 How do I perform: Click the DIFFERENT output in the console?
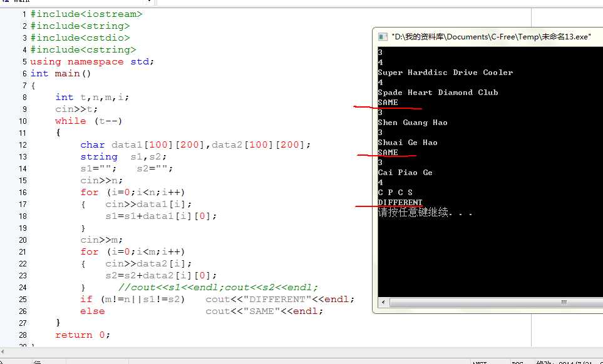pos(400,203)
